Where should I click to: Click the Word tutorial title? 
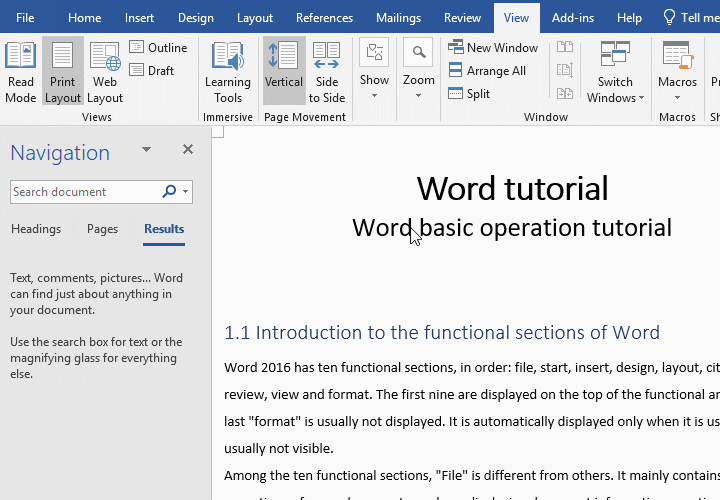coord(512,188)
